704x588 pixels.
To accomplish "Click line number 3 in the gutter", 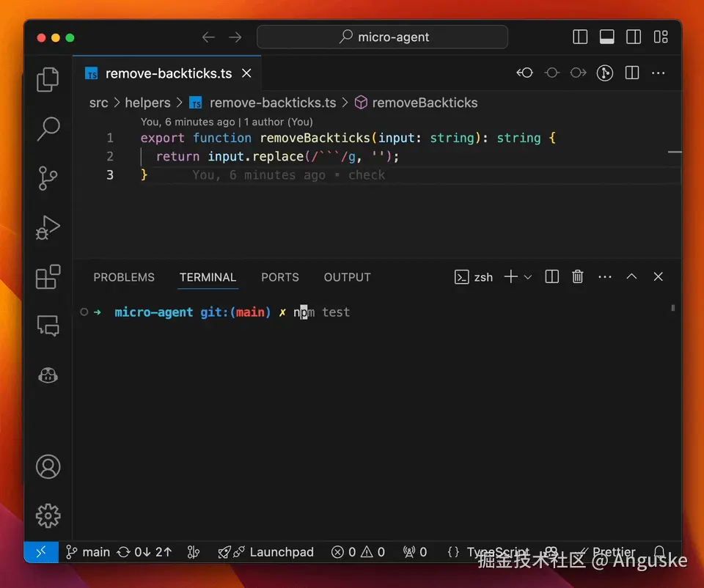I will coord(110,174).
